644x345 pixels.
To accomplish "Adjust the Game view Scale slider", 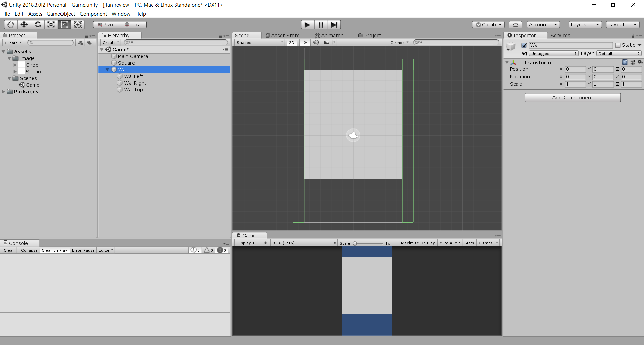I will (368, 243).
